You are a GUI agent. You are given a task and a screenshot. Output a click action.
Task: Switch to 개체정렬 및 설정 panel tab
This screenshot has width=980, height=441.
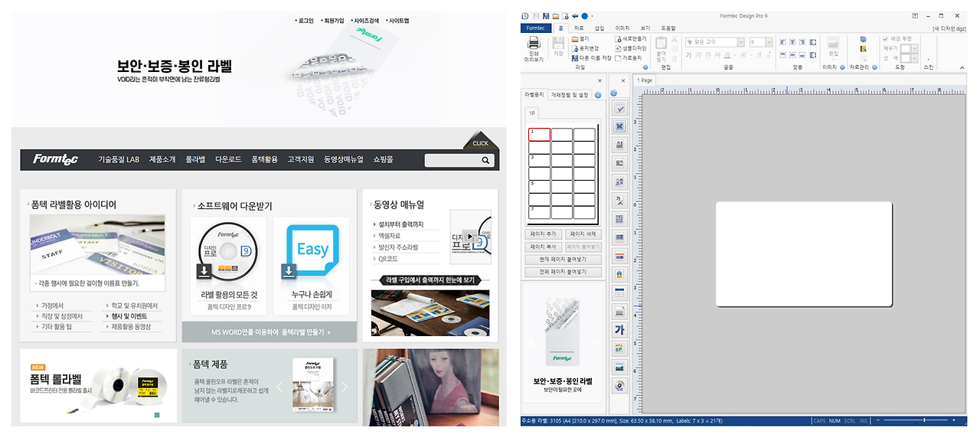(570, 95)
